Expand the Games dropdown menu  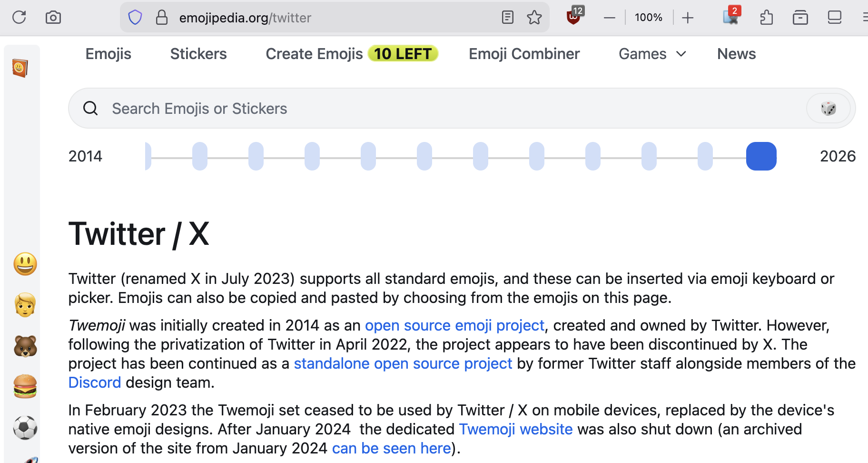click(652, 54)
